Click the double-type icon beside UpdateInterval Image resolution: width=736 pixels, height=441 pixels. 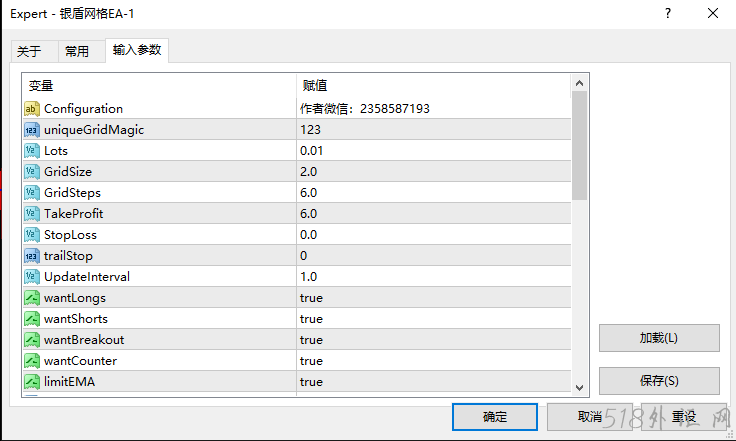click(31, 277)
